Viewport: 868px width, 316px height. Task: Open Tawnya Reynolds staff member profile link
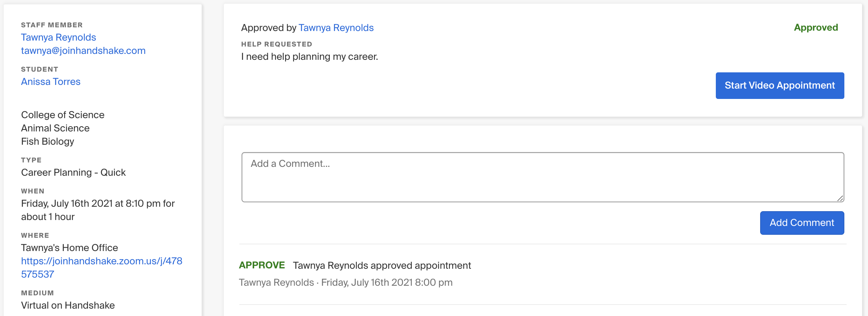click(x=58, y=37)
